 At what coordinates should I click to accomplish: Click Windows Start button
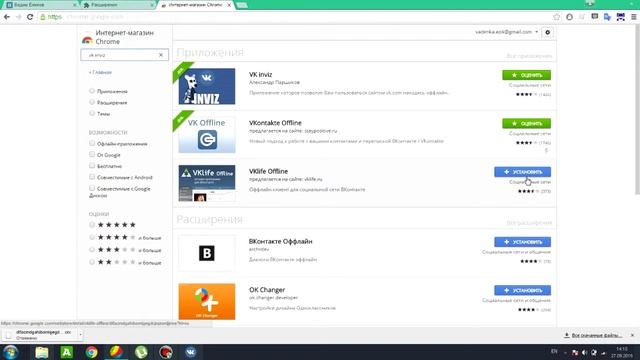click(10, 352)
